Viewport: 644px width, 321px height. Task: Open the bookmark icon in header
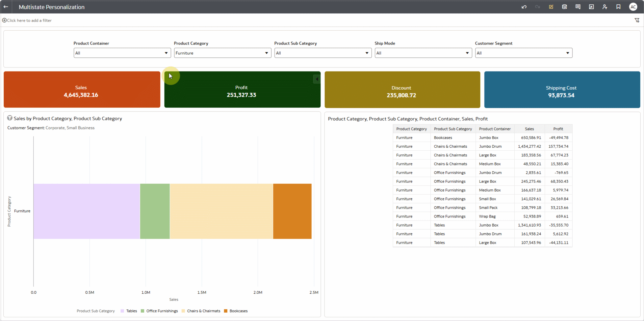pyautogui.click(x=618, y=7)
